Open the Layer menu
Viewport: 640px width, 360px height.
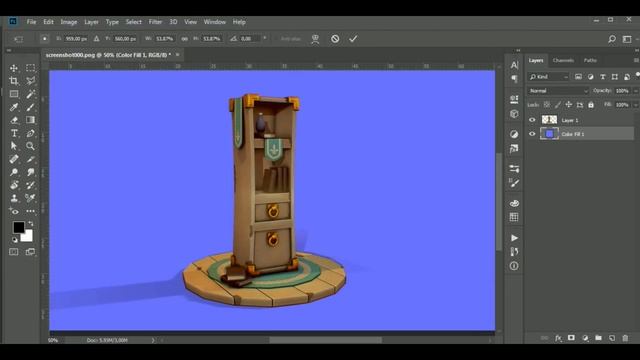[91, 22]
